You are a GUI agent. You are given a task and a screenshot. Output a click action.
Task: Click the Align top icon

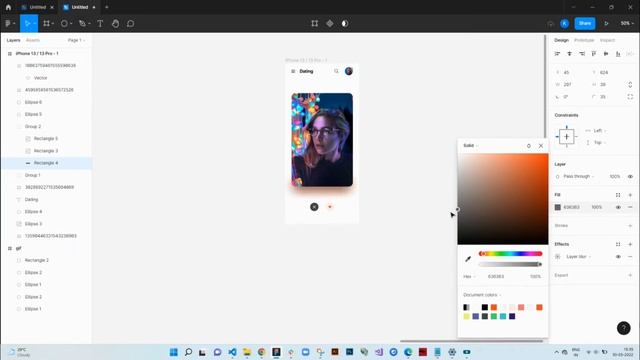[594, 53]
